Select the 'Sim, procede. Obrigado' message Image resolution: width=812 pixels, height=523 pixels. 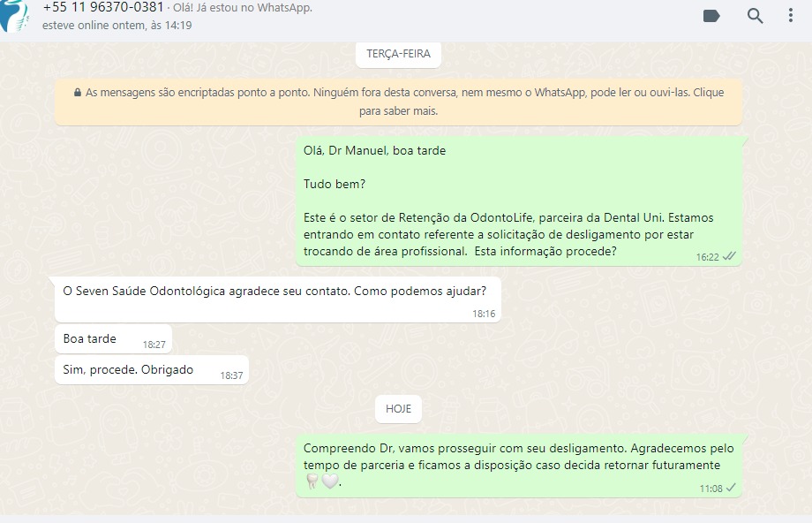tap(151, 370)
